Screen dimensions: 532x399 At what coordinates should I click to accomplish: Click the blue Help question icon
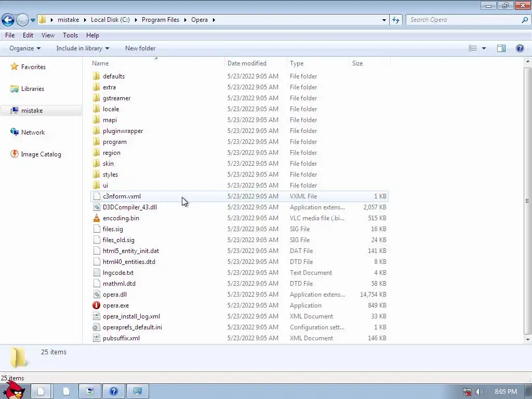coord(520,48)
